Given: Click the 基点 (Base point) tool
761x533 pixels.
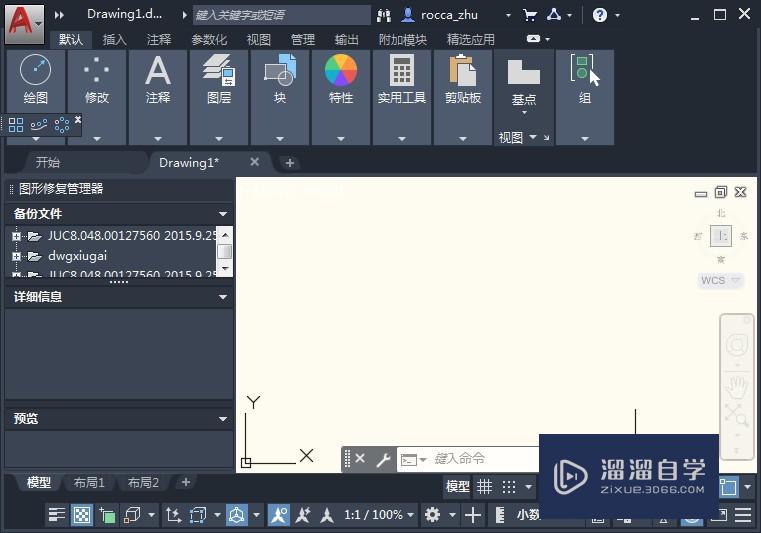Looking at the screenshot, I should pos(524,83).
